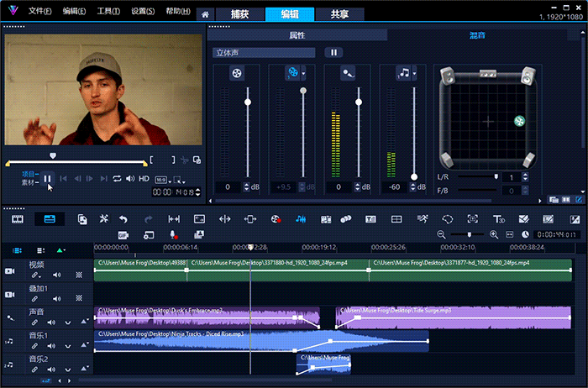
Task: Open the 16:9 aspect ratio dropdown
Action: (x=163, y=178)
